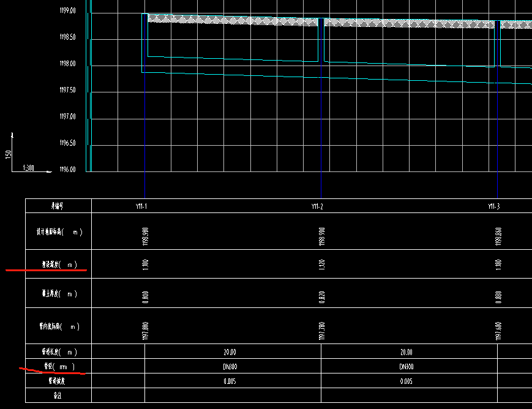This screenshot has height=409, width=532.
Task: Select ground elevation 1198.860 under Y11-3
Action: 498,236
